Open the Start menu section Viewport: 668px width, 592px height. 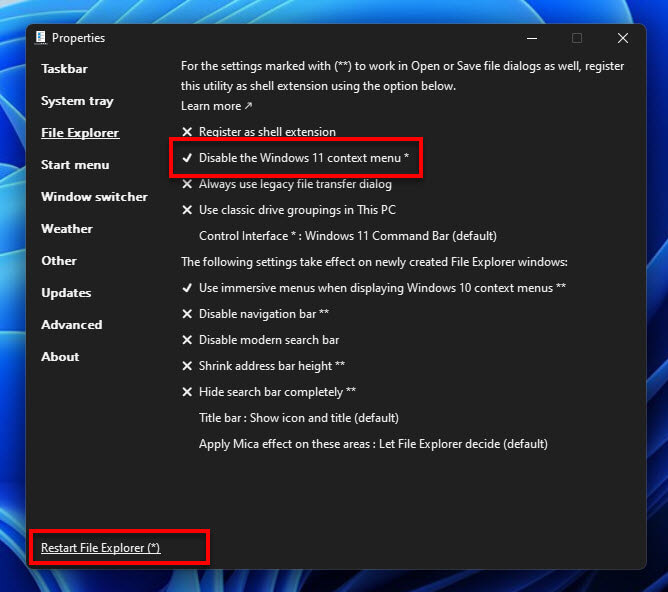click(75, 165)
